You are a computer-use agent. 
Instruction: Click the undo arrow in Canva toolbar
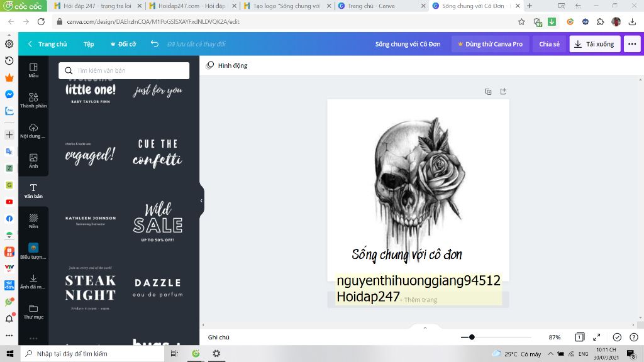[155, 43]
